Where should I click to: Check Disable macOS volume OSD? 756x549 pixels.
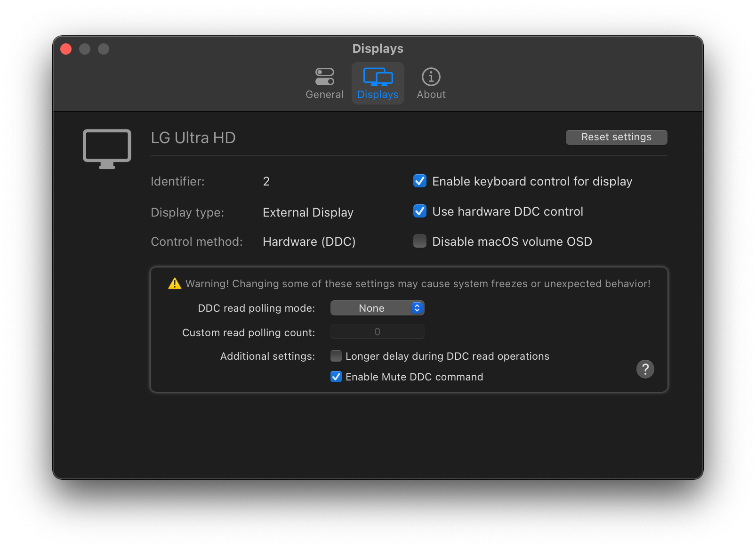point(419,241)
